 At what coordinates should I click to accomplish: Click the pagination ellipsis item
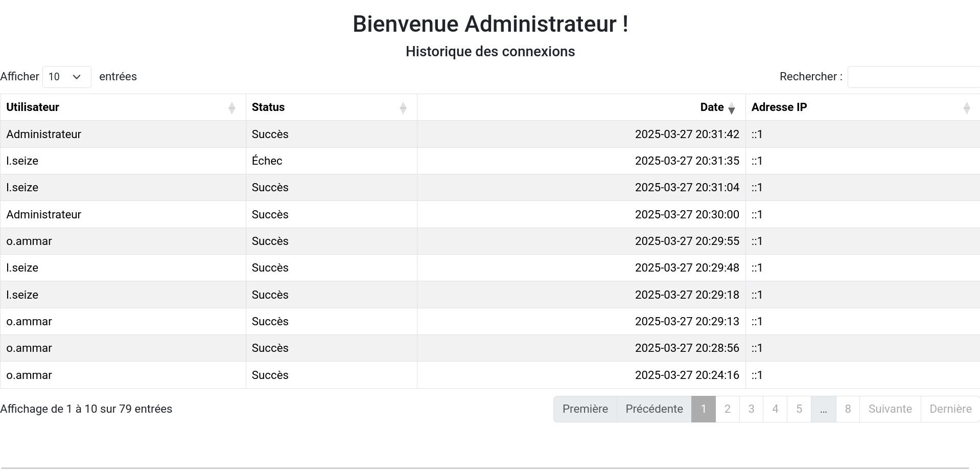pyautogui.click(x=823, y=409)
